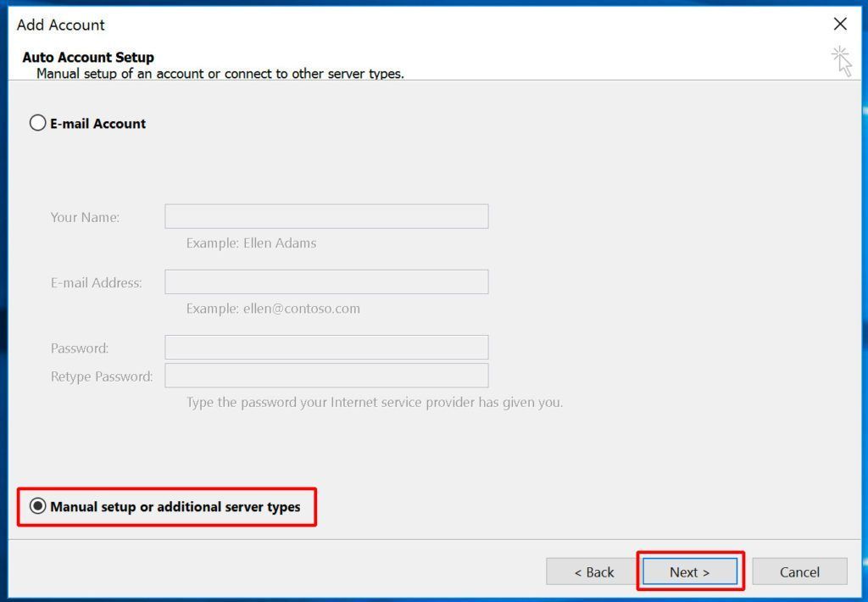Go back with the < Back button

click(594, 571)
